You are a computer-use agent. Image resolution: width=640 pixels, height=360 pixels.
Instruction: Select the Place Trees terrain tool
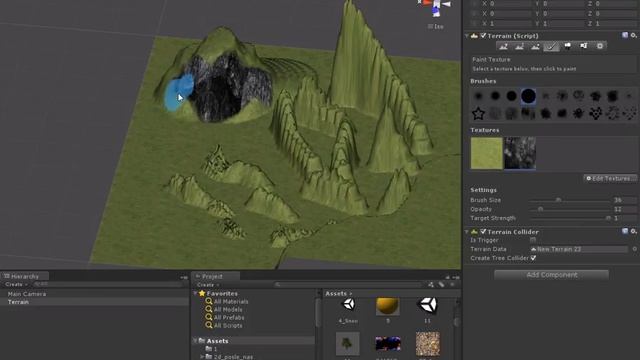[x=567, y=46]
